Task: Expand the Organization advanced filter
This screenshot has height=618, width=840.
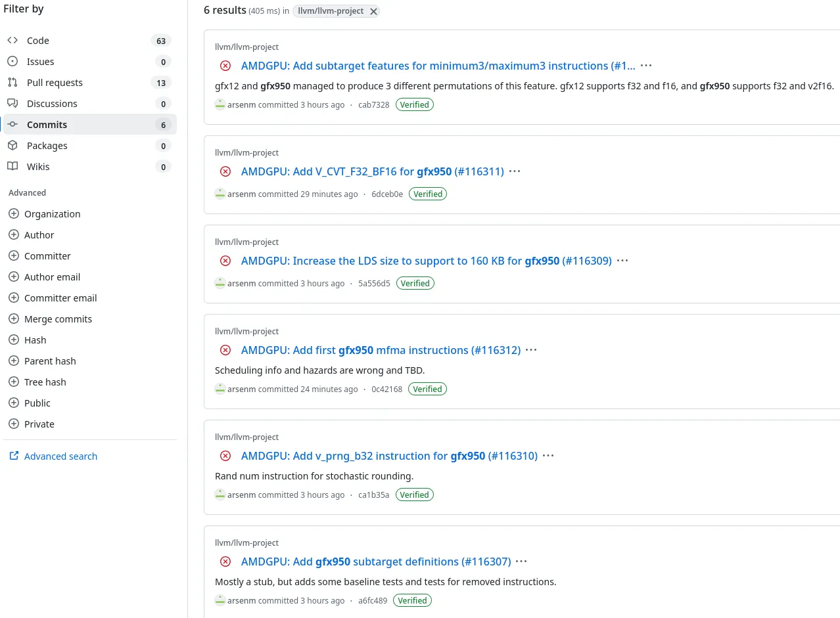Action: click(x=13, y=214)
